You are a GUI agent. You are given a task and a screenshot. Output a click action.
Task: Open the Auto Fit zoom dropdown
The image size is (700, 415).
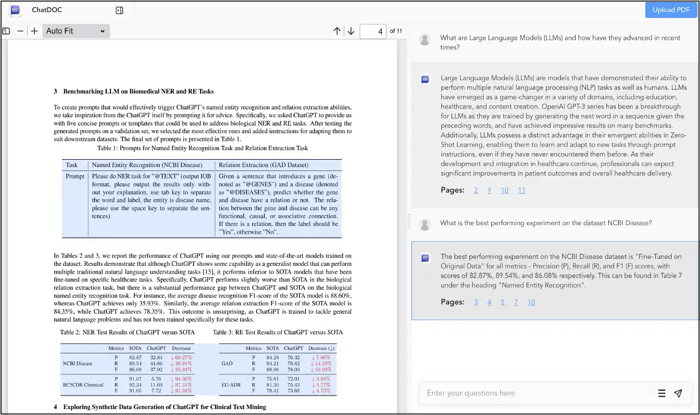click(x=75, y=31)
